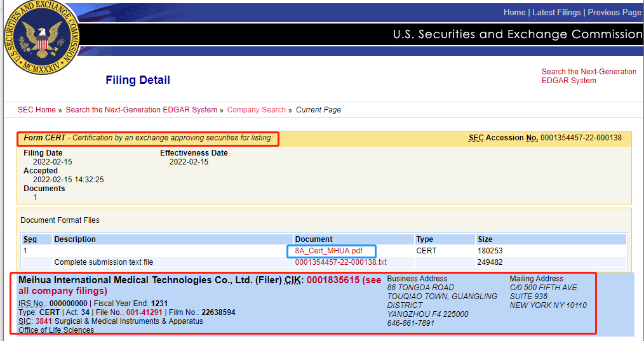Click SEC Home breadcrumb
The width and height of the screenshot is (644, 341).
pyautogui.click(x=37, y=110)
